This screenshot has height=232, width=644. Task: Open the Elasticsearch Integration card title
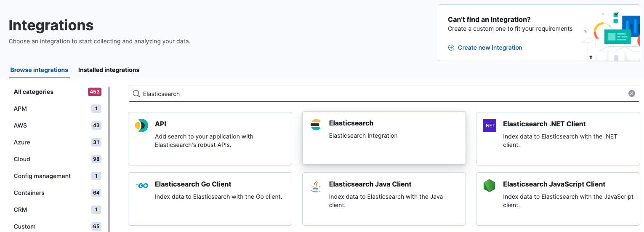(x=351, y=123)
